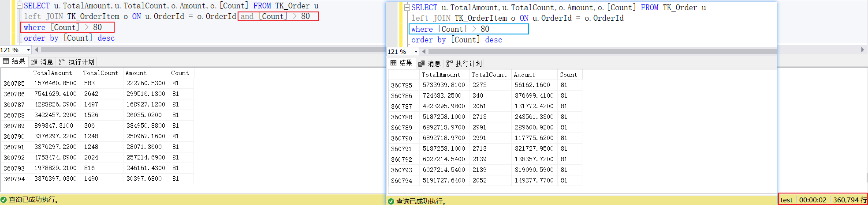Open the left pane 执行计划 tab
This screenshot has width=868, height=205.
pyautogui.click(x=77, y=62)
